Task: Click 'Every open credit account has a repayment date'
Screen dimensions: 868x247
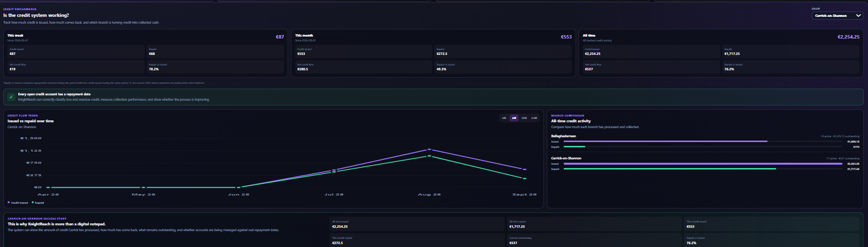Action: [x=54, y=94]
